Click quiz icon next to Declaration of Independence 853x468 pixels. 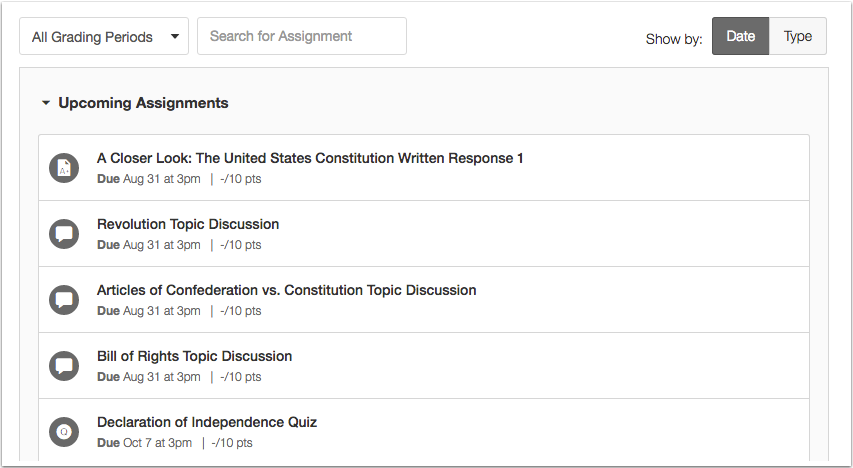pos(64,432)
